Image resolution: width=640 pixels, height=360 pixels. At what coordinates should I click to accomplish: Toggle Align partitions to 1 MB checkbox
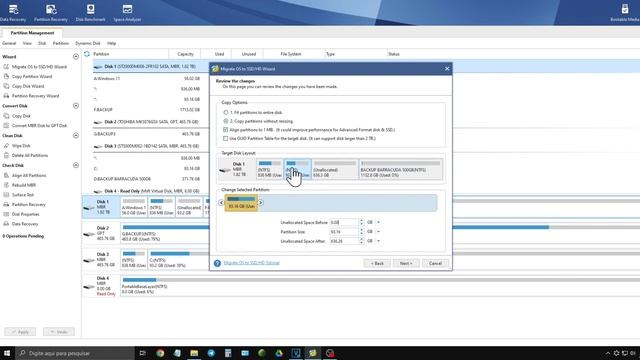225,130
